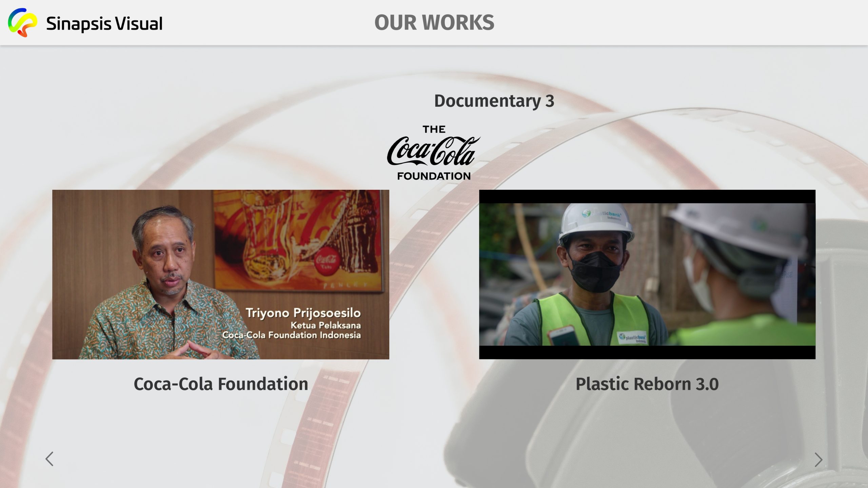This screenshot has width=868, height=488.
Task: Click the red Coca-Cola bottle cap in painting
Action: [x=326, y=261]
